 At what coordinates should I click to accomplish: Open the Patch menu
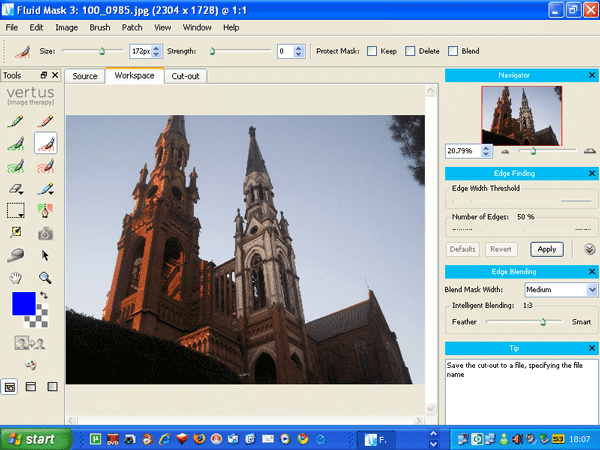[132, 27]
